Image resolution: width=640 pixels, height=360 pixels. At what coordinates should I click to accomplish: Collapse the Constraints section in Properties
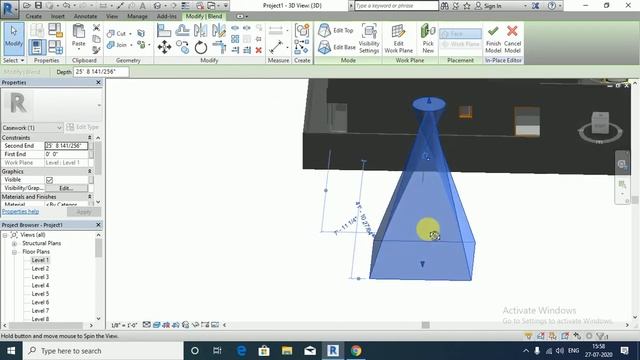coord(90,138)
